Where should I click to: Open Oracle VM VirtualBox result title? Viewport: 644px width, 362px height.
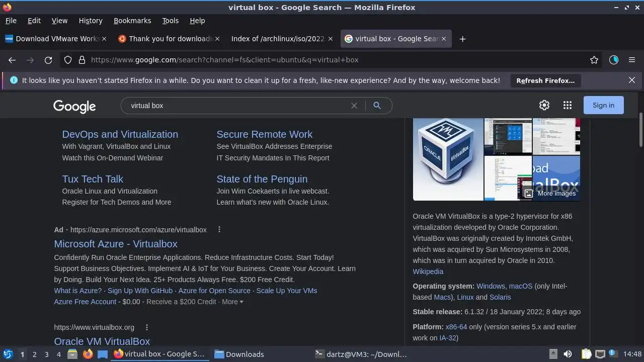coord(102,341)
